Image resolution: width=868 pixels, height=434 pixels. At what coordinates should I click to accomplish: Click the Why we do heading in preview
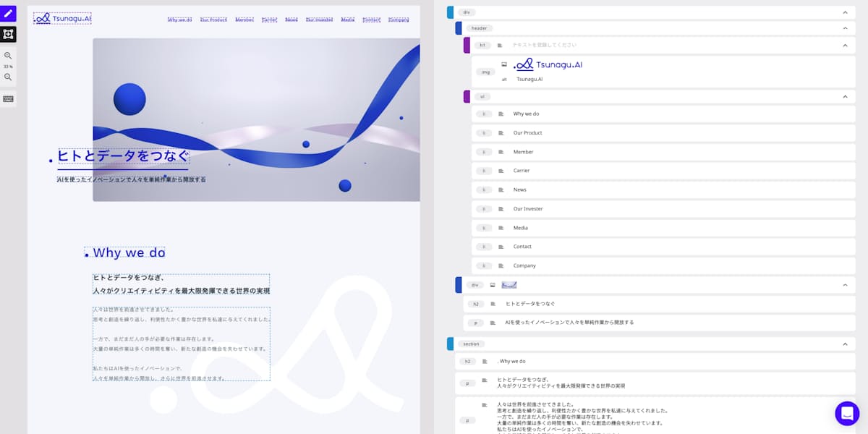point(129,253)
